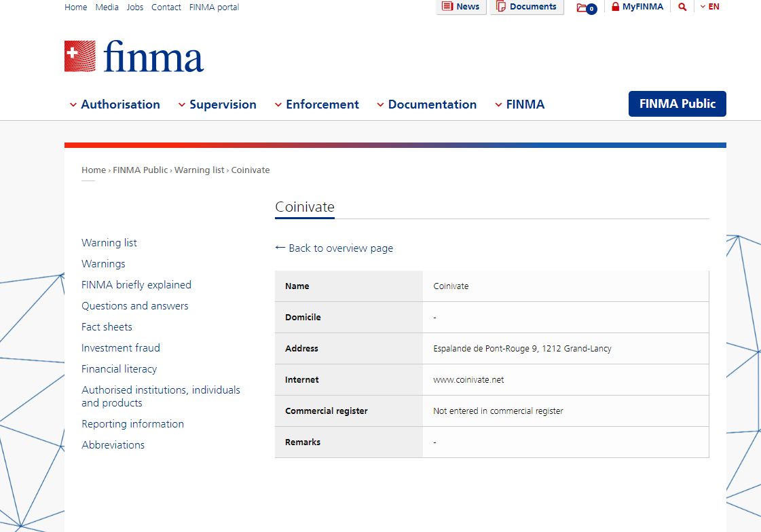This screenshot has height=532, width=761.
Task: Click the Documents button
Action: (527, 7)
